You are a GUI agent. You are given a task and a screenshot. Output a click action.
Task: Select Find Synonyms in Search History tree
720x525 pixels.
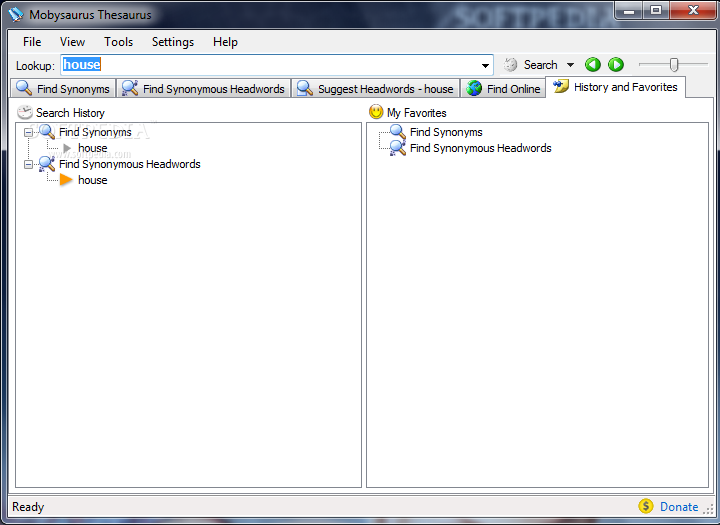[95, 132]
